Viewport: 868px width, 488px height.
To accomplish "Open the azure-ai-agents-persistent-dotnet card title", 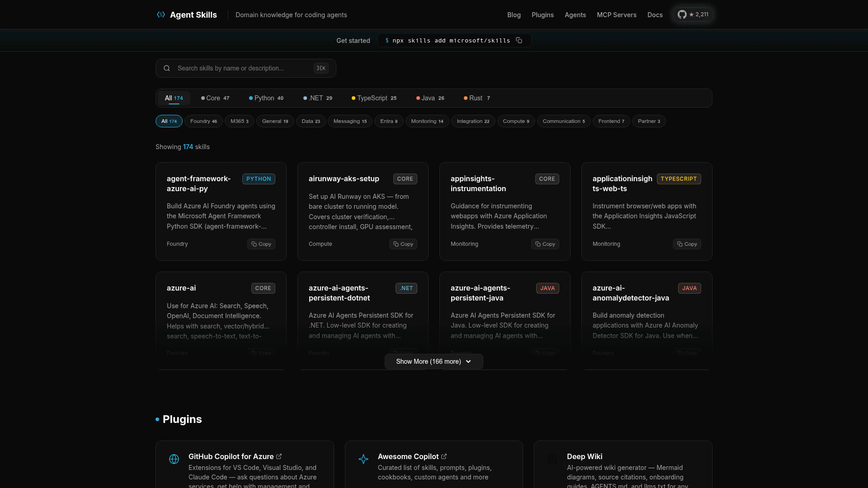I will point(339,293).
